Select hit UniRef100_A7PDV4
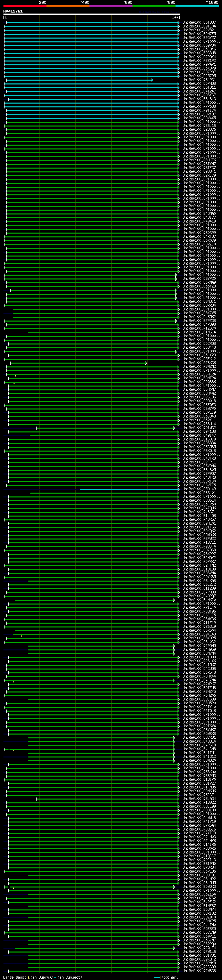The height and width of the screenshot is (980, 222). point(199,57)
